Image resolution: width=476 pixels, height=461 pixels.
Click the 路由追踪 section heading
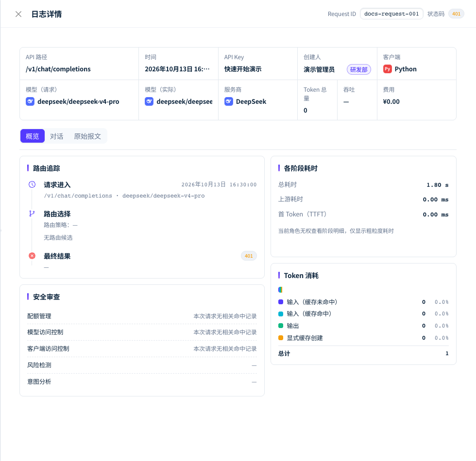point(47,168)
